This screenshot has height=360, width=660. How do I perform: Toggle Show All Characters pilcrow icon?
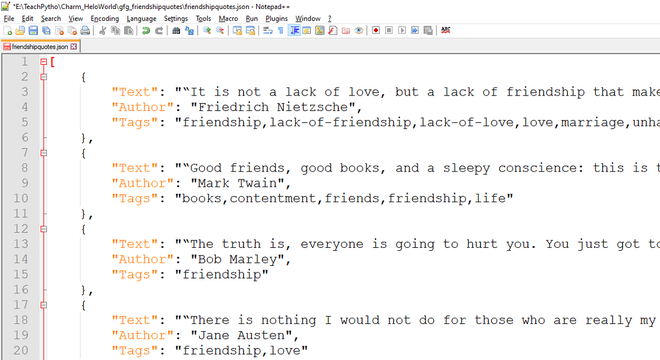pyautogui.click(x=281, y=30)
